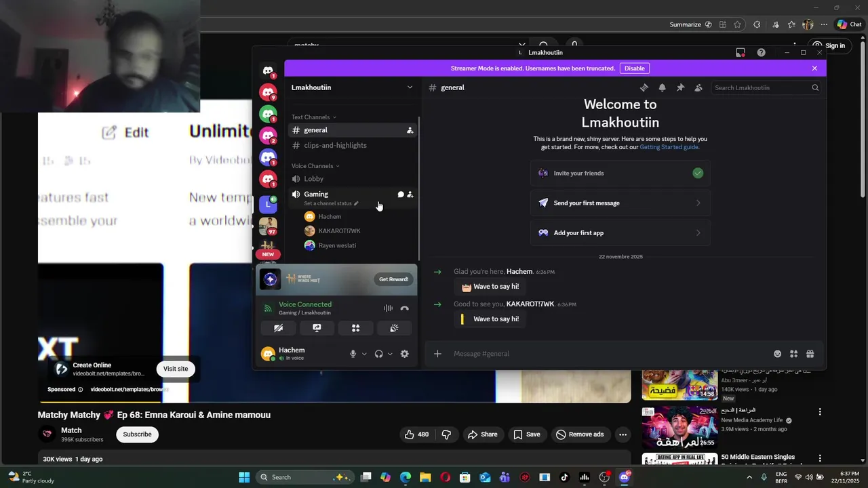Dislike the YouTube video
868x488 pixels.
pyautogui.click(x=446, y=434)
